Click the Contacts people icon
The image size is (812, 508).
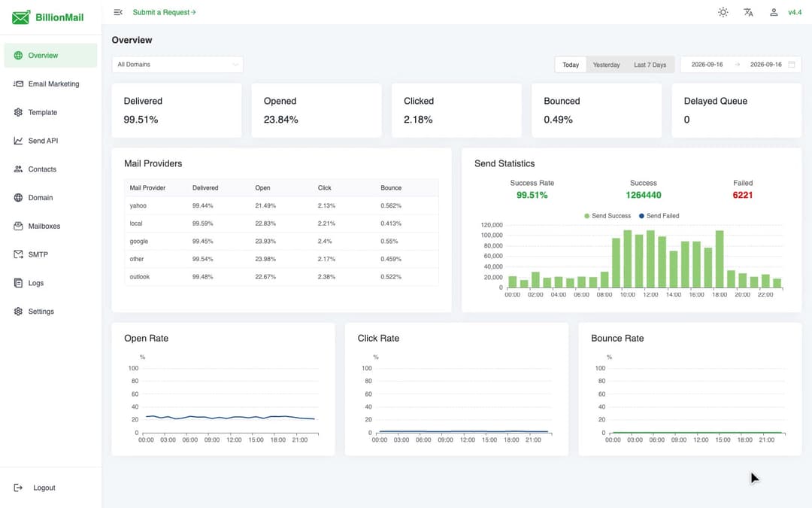(x=18, y=169)
